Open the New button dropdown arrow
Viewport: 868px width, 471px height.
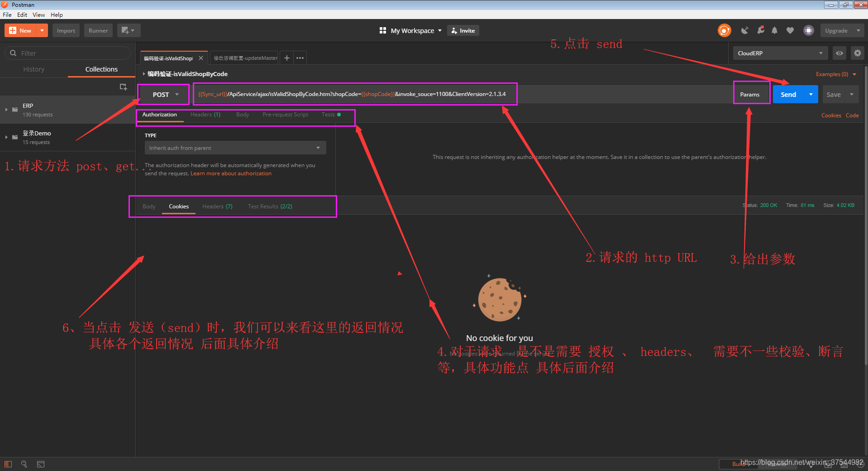tap(42, 30)
